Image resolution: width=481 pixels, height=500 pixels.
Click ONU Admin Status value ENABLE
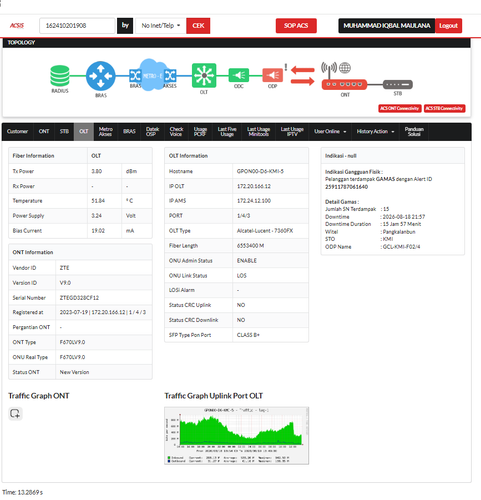(x=247, y=261)
